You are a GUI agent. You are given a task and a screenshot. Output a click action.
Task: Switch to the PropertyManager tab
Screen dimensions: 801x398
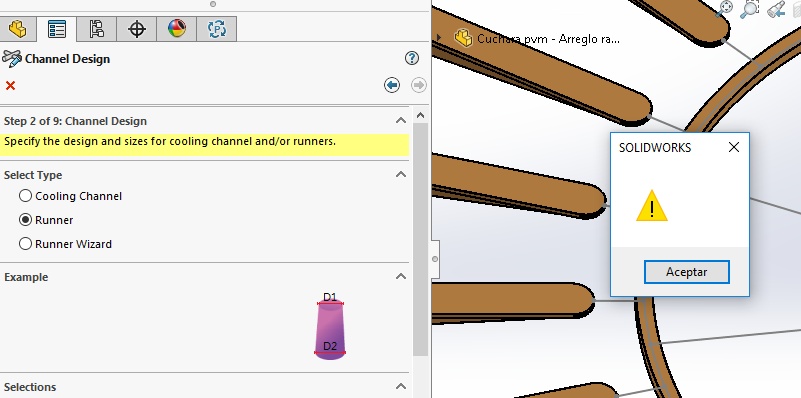click(x=57, y=29)
